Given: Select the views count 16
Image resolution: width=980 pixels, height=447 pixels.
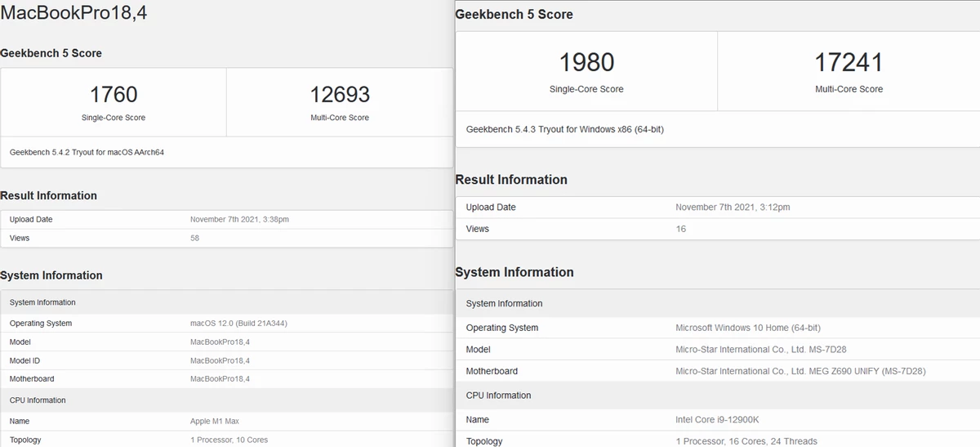Looking at the screenshot, I should (681, 229).
